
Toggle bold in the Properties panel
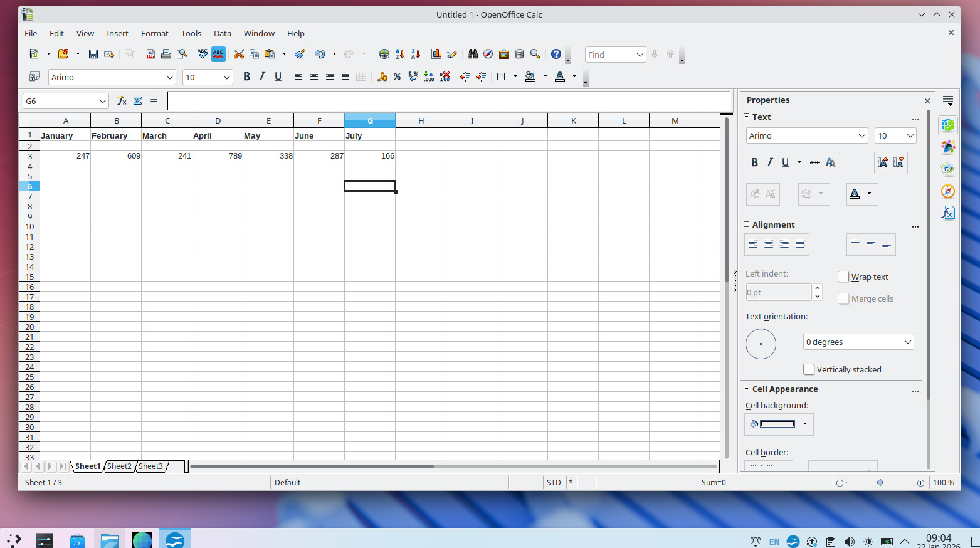point(754,162)
